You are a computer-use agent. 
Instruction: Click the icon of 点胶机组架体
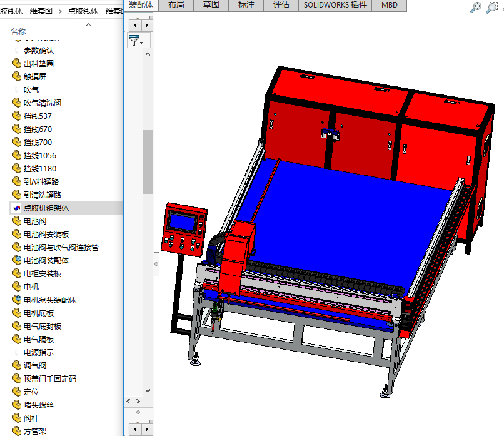coord(17,208)
